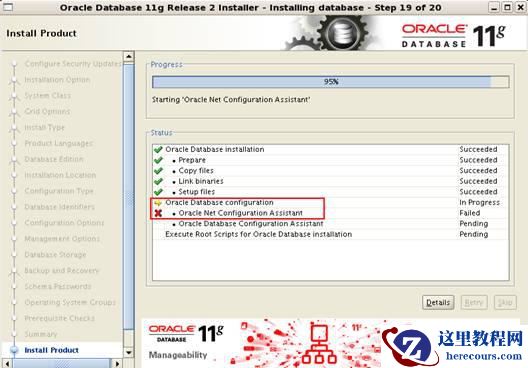528x368 pixels.
Task: Click the window menu icon in title bar
Action: (8, 7)
